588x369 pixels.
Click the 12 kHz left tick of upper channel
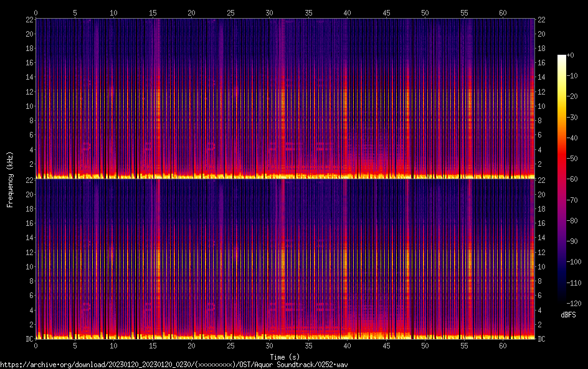point(28,91)
